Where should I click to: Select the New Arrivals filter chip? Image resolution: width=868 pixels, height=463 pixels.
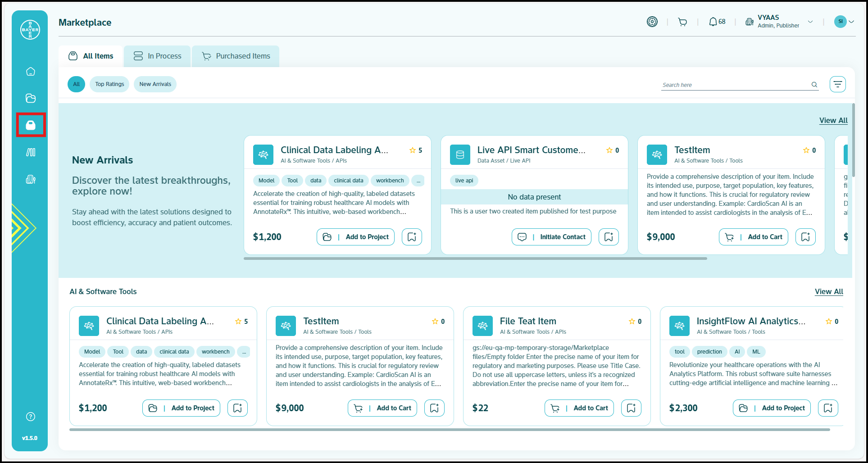click(155, 84)
